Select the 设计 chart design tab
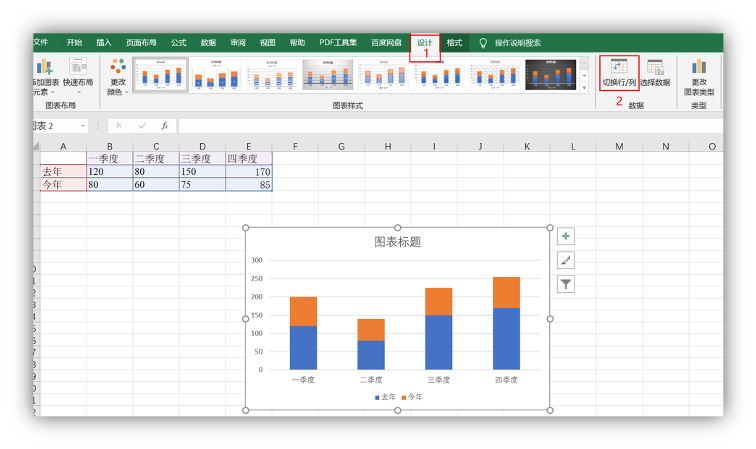Image resolution: width=756 pixels, height=449 pixels. (425, 42)
